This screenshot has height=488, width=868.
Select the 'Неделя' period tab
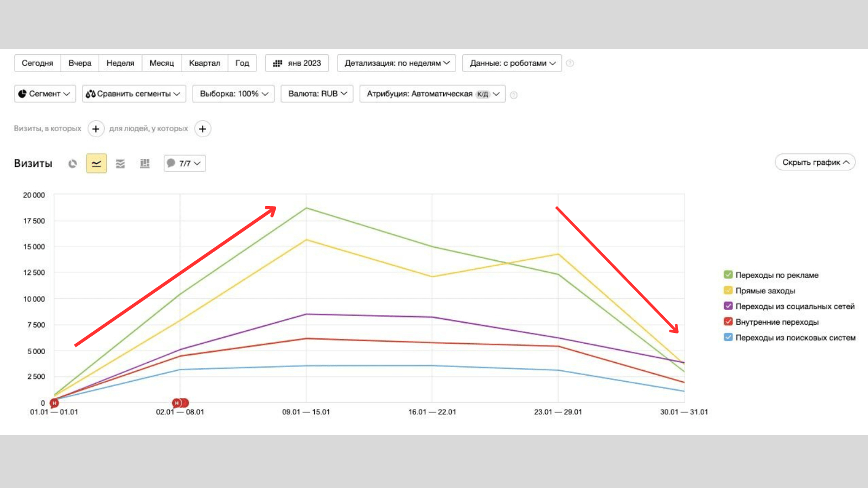point(120,63)
